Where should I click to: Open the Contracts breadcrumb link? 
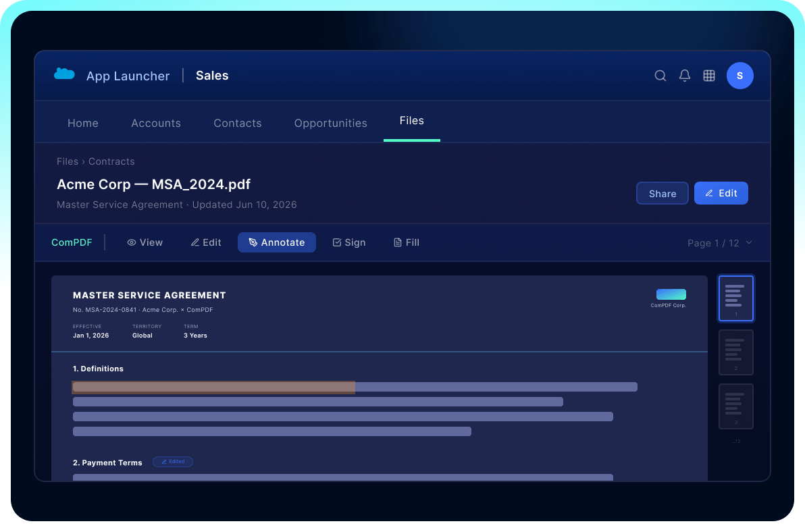tap(111, 161)
